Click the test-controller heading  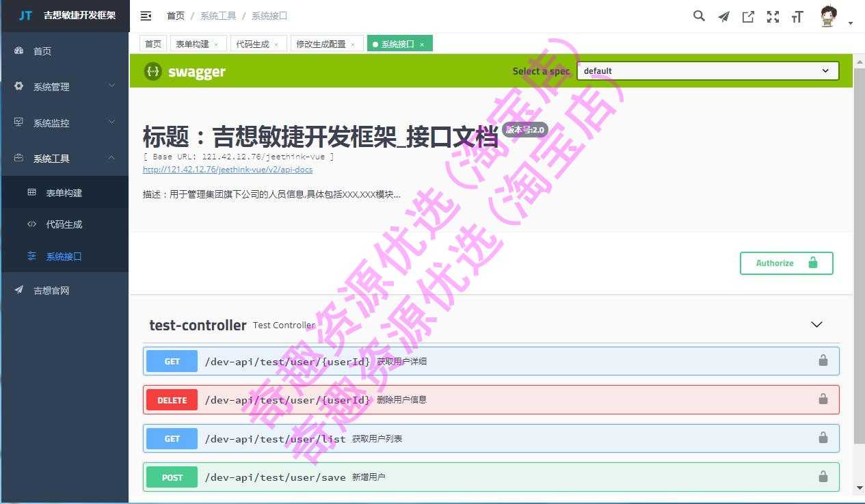pos(198,325)
